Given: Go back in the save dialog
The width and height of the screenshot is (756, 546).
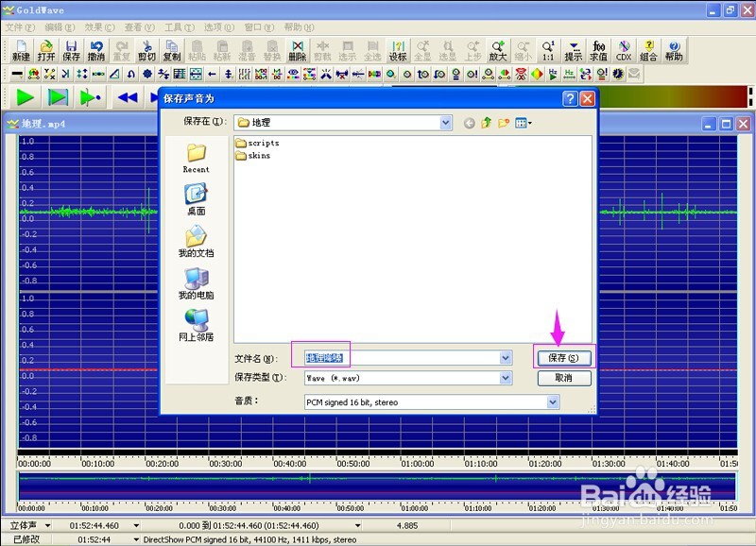Looking at the screenshot, I should pyautogui.click(x=469, y=124).
